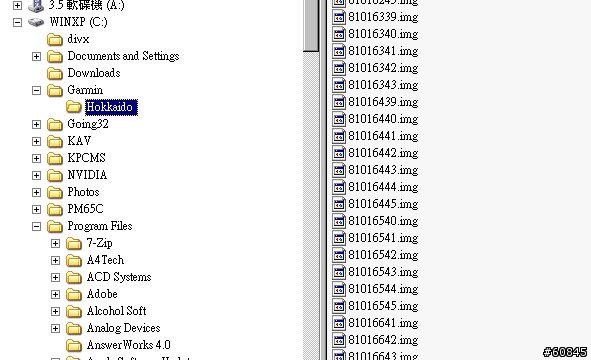
Task: Expand the PM65C folder node
Action: click(x=36, y=209)
